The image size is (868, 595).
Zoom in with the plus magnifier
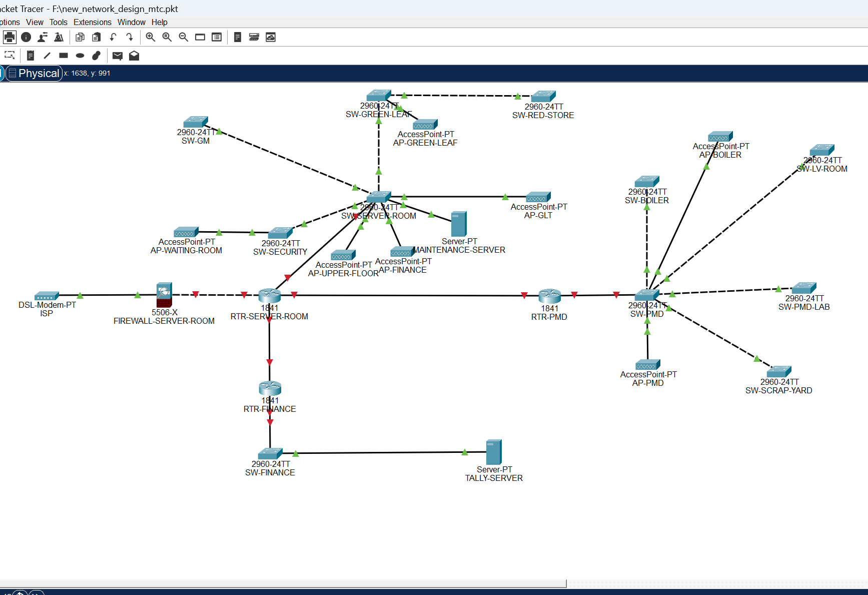coord(151,37)
